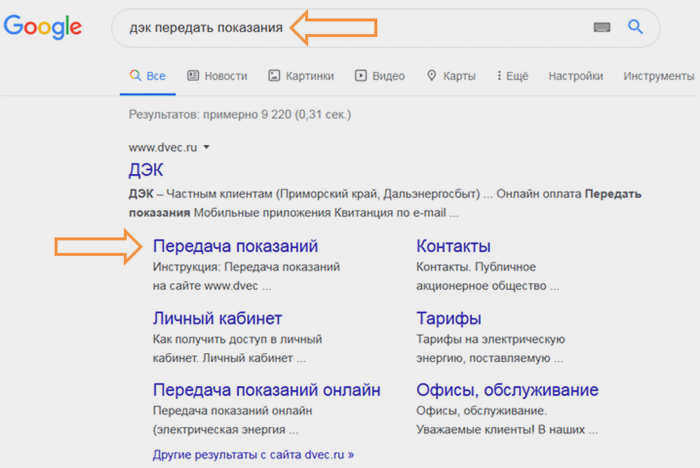Open Настройки
The height and width of the screenshot is (468, 700).
tap(575, 76)
